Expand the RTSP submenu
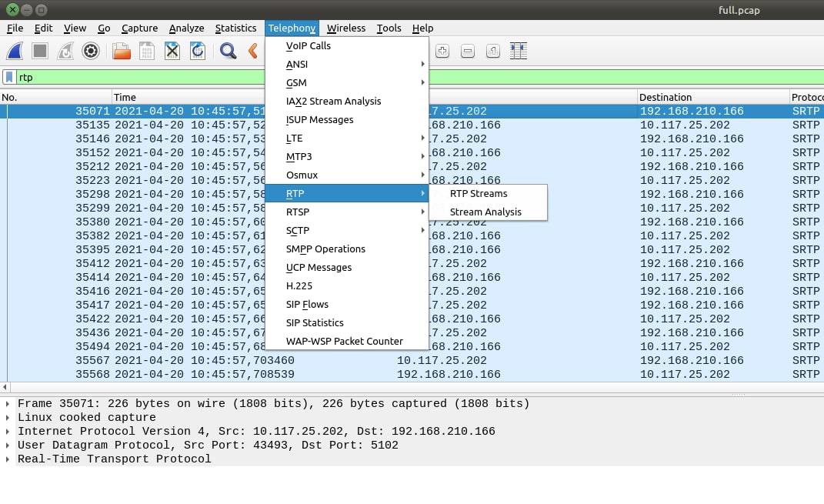The width and height of the screenshot is (824, 504). (x=347, y=212)
